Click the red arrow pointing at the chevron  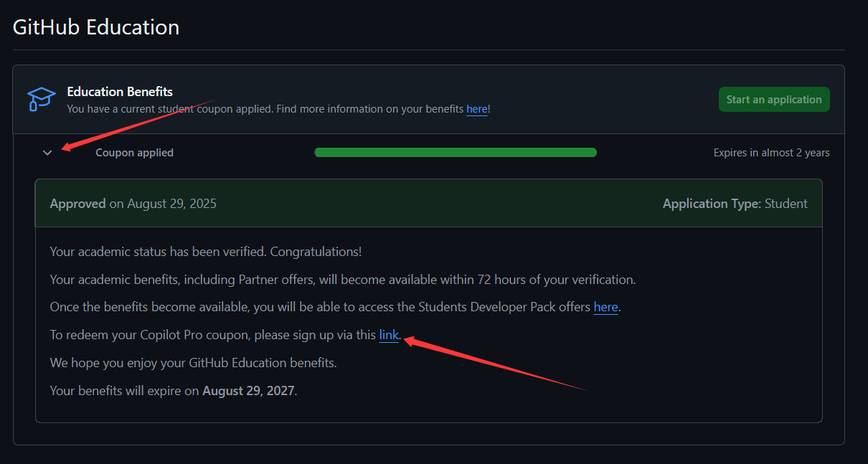click(x=138, y=124)
